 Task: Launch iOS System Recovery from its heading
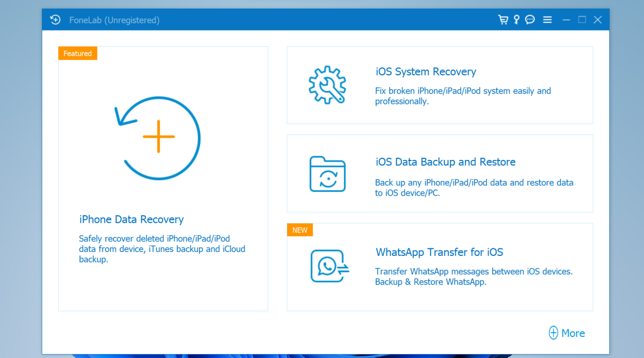point(426,72)
